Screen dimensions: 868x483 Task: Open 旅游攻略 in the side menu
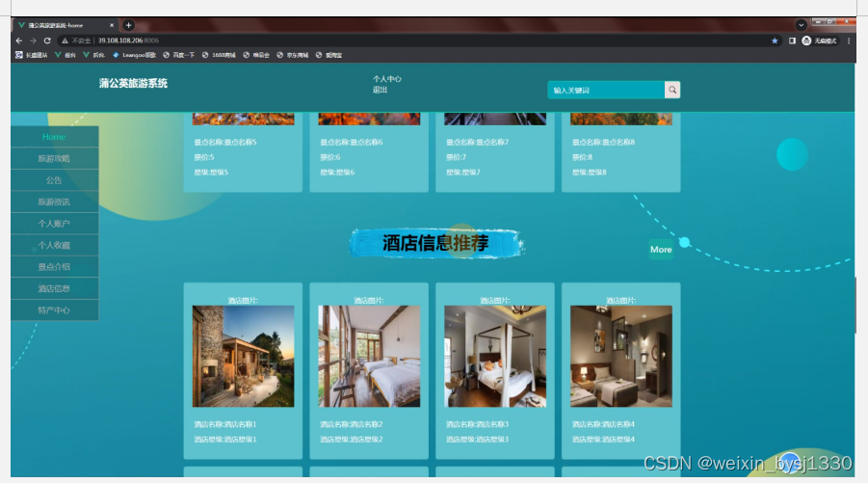(x=54, y=158)
